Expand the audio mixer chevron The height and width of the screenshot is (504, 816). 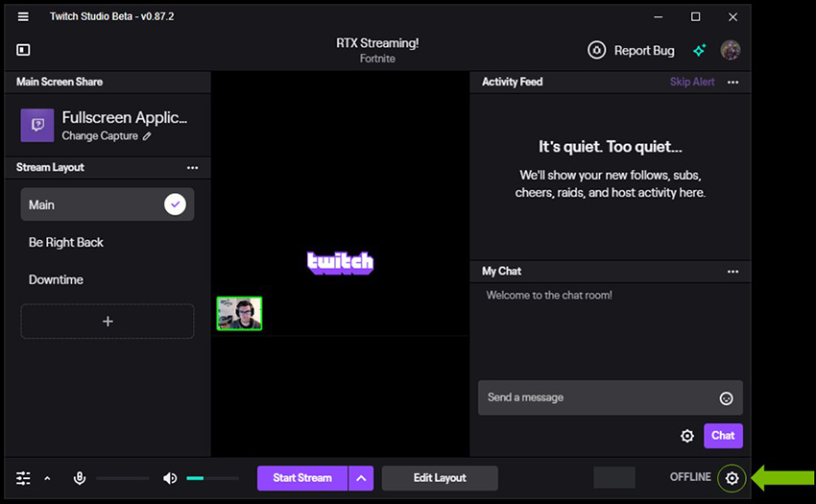[x=47, y=478]
